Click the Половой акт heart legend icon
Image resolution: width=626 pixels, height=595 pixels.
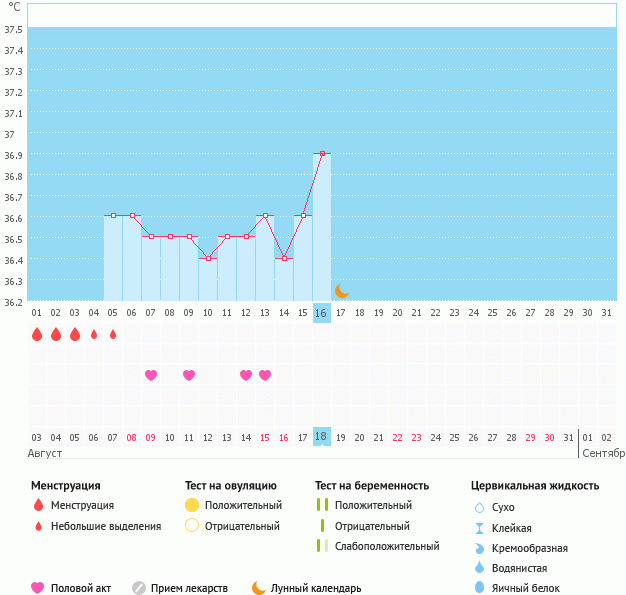[x=38, y=588]
